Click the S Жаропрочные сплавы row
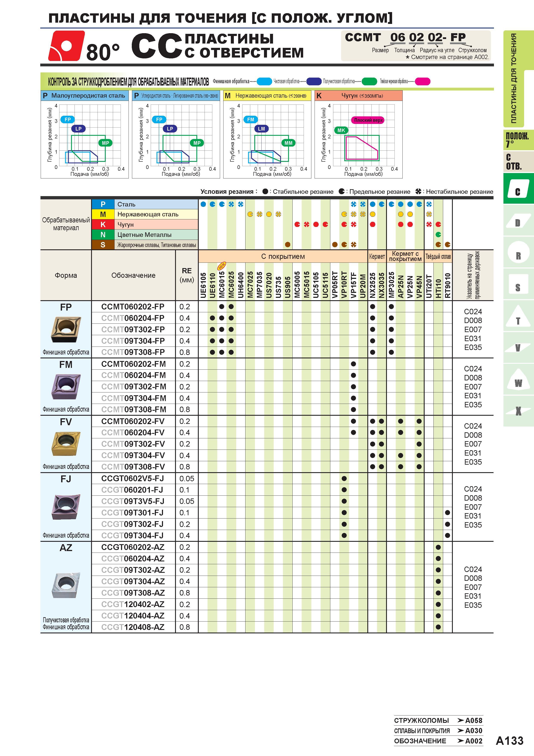The height and width of the screenshot is (756, 534). pyautogui.click(x=145, y=245)
